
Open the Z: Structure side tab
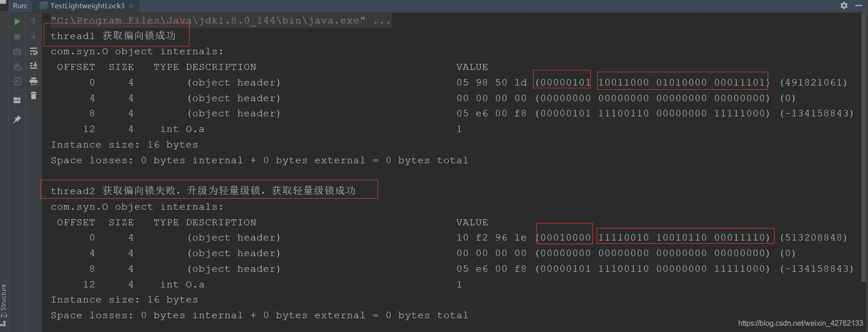click(4, 301)
